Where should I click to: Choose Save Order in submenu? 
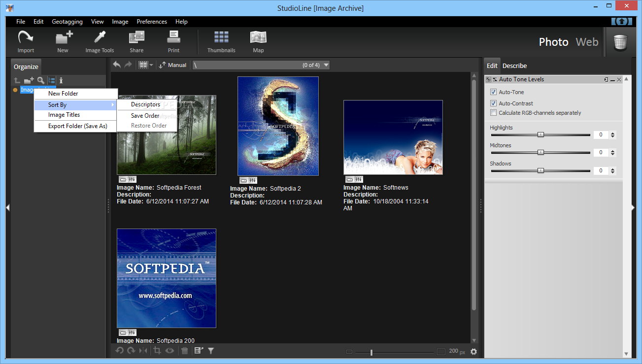pyautogui.click(x=146, y=116)
